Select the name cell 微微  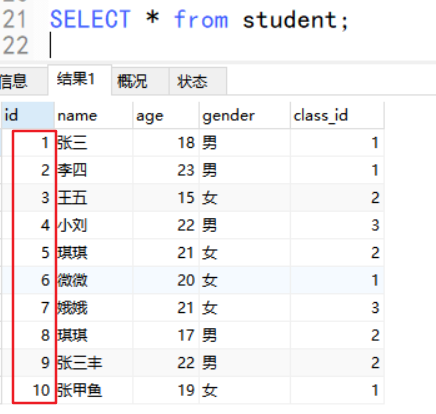pos(94,280)
